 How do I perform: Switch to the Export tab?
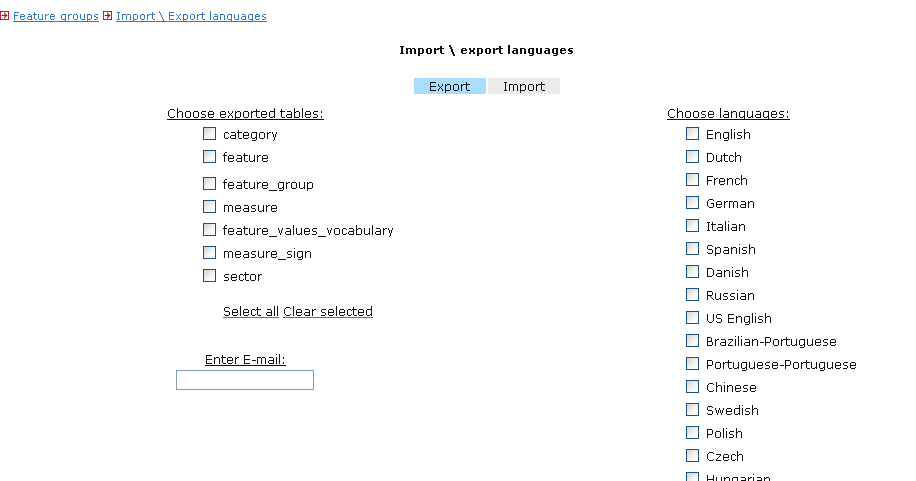click(x=449, y=86)
